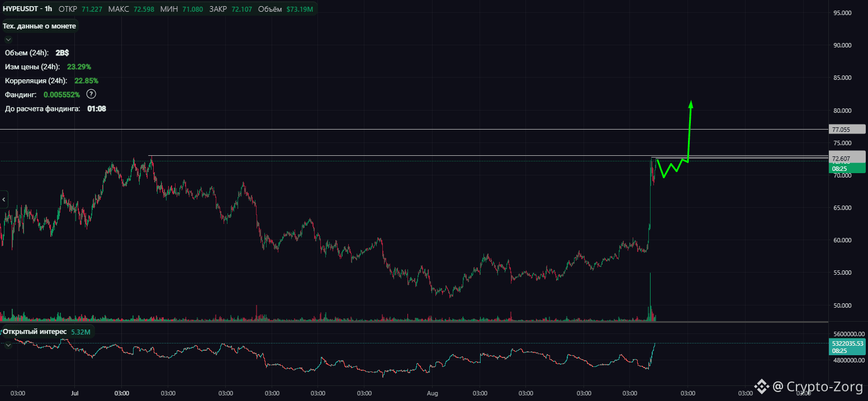This screenshot has height=401, width=868.
Task: Click the 'Открытый интерес' indicator label
Action: [x=35, y=332]
